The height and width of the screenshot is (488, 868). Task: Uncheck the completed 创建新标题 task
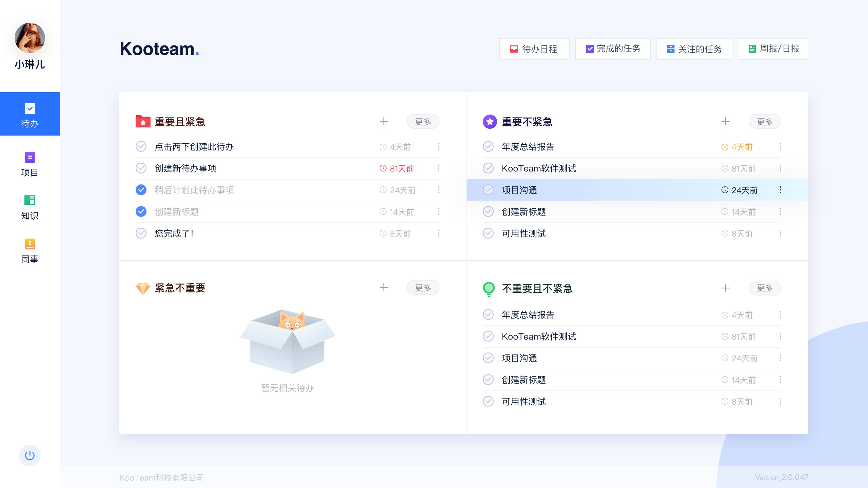coord(141,211)
